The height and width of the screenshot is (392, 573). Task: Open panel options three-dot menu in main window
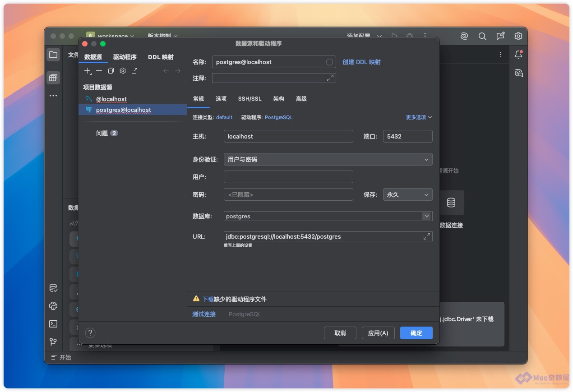[500, 55]
